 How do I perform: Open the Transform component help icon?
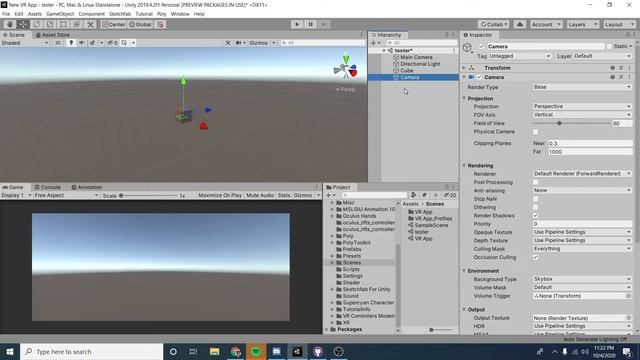(x=612, y=68)
